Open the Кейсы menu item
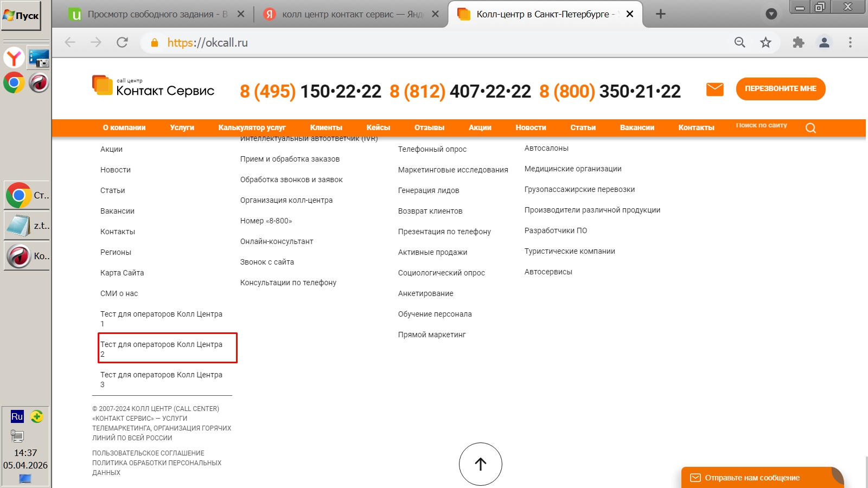This screenshot has height=488, width=868. (x=378, y=128)
